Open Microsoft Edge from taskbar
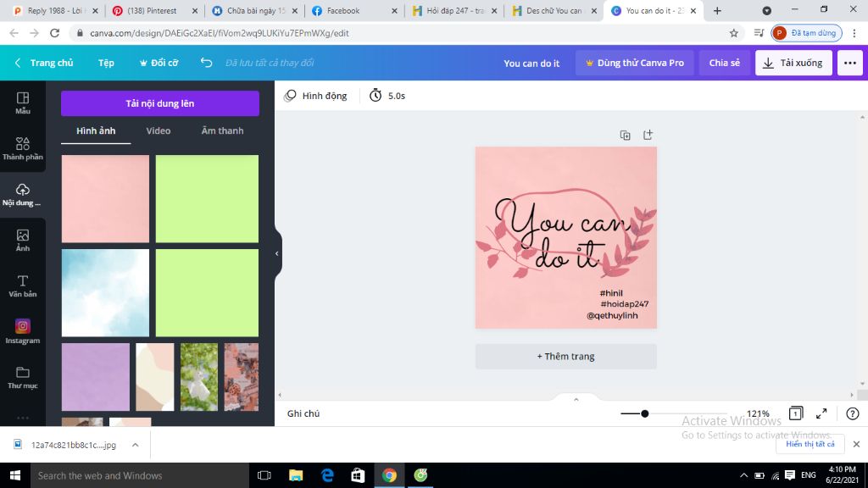Image resolution: width=868 pixels, height=488 pixels. coord(327,475)
